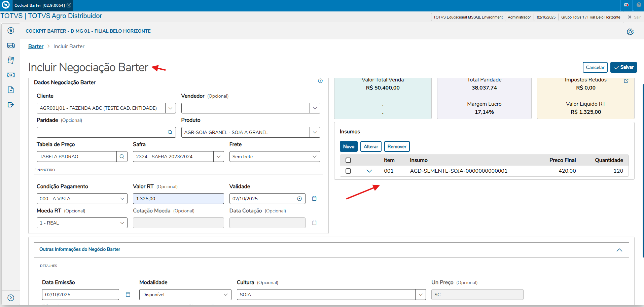Click the 420,00 price cell
Viewport: 644px width, 307px height.
tap(567, 171)
